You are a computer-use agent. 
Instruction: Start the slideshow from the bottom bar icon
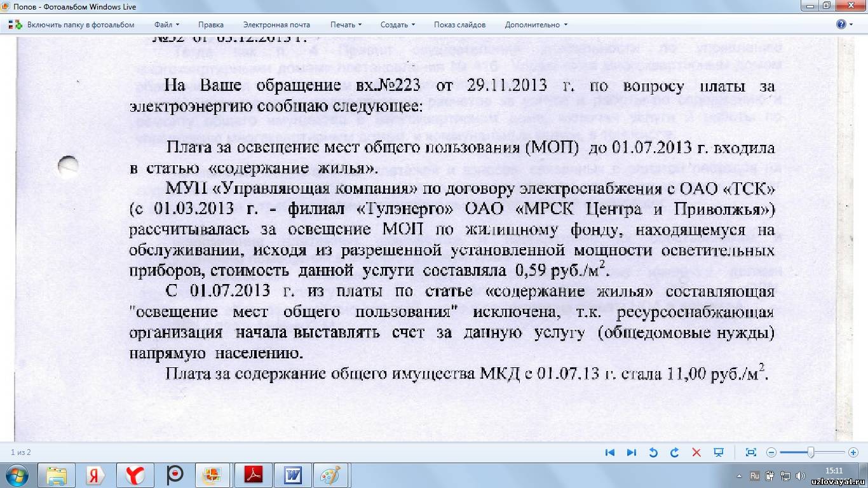719,452
